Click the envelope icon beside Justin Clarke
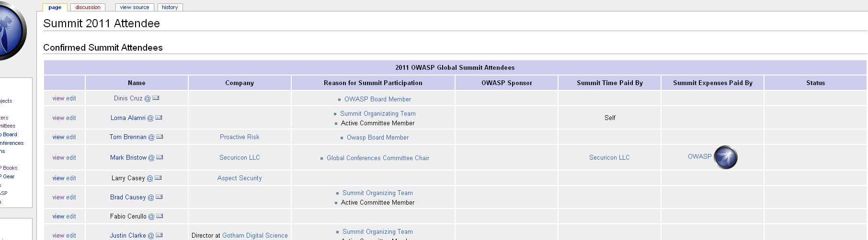Viewport: 868px width, 240px height. [x=159, y=235]
